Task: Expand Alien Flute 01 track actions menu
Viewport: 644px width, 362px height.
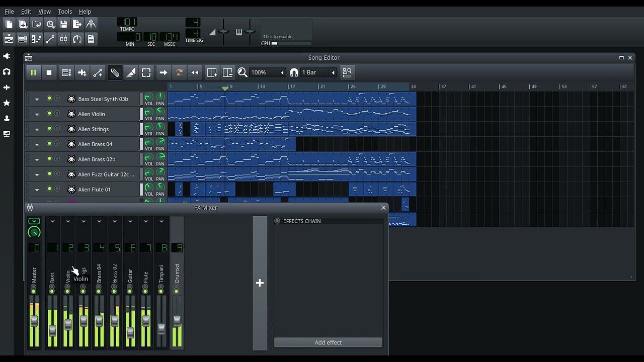Action: pos(37,190)
